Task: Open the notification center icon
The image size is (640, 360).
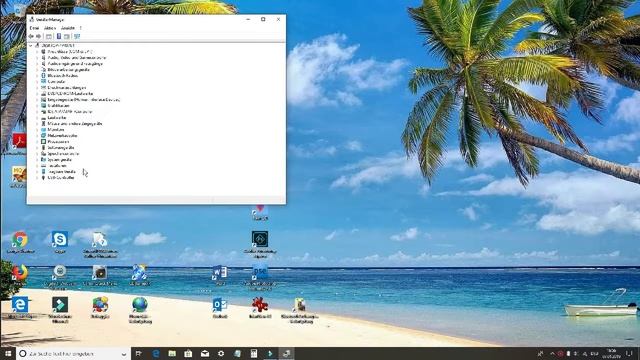Action: click(629, 353)
